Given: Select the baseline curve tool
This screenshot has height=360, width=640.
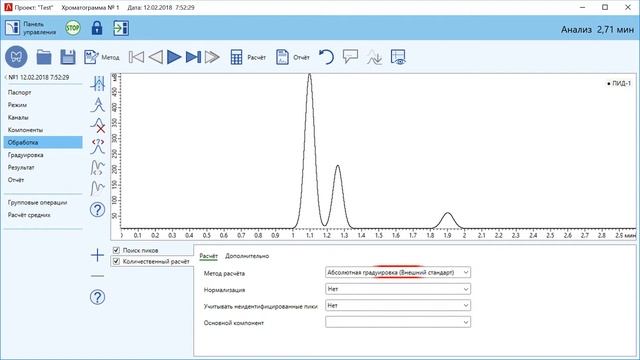Looking at the screenshot, I should coord(98,188).
